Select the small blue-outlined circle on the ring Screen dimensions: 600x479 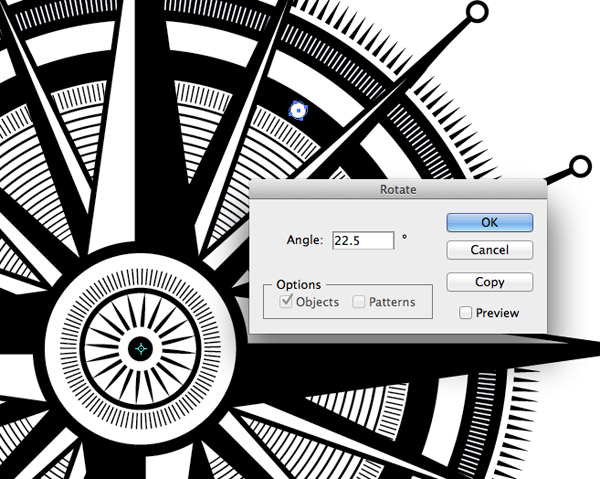pyautogui.click(x=298, y=111)
